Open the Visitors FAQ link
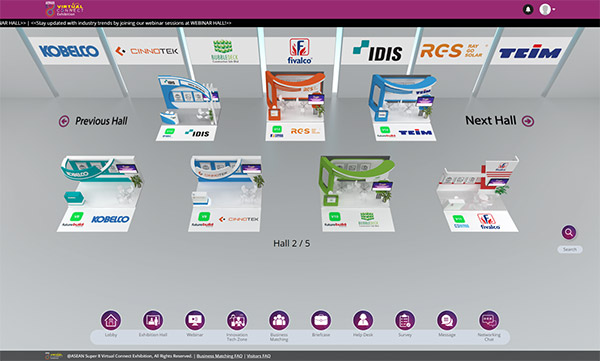Image resolution: width=600 pixels, height=361 pixels. (x=259, y=356)
